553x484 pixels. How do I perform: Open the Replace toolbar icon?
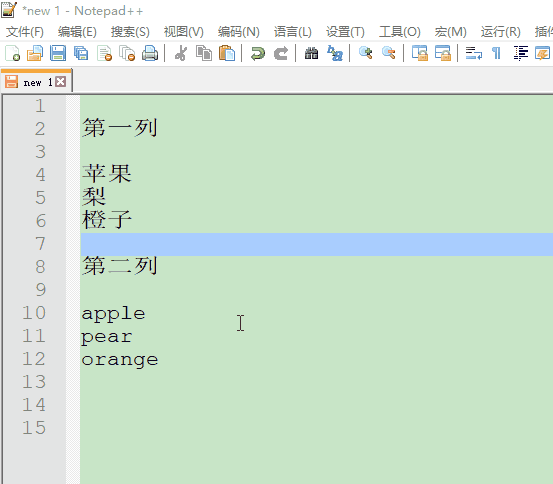tap(335, 54)
